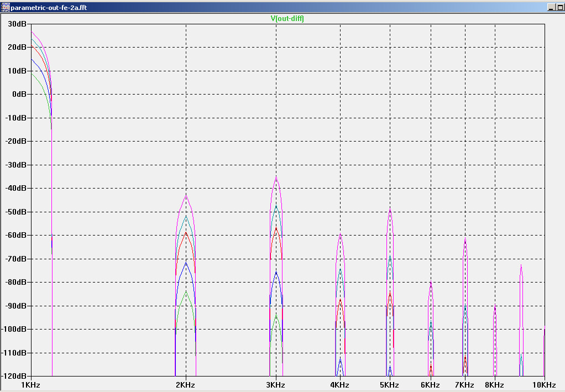Click the 5KHz frequency axis label
565x392 pixels.
(x=390, y=385)
